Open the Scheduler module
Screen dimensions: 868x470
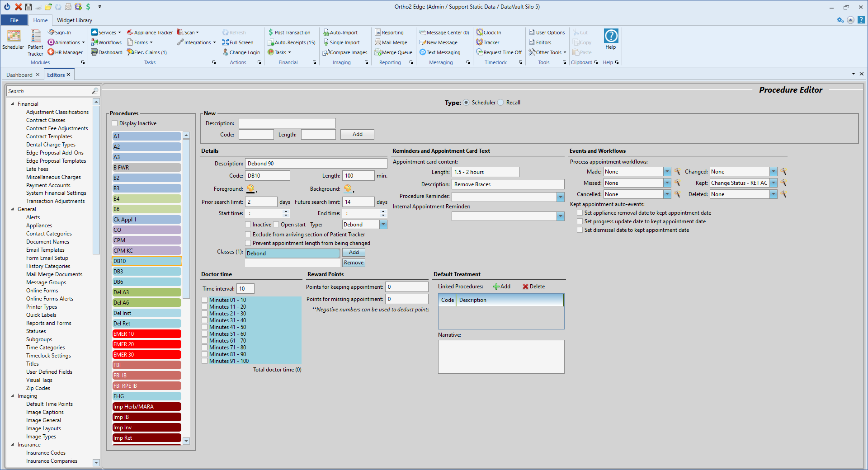click(x=13, y=40)
